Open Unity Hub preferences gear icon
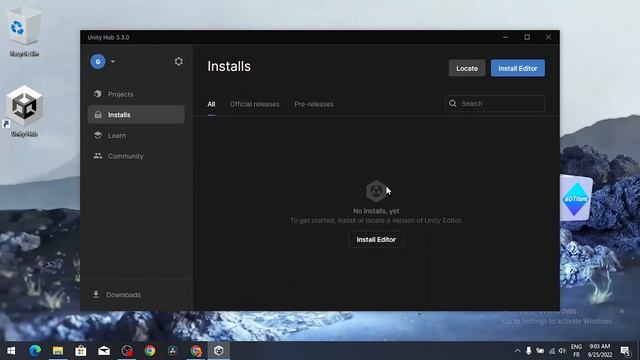 tap(178, 62)
